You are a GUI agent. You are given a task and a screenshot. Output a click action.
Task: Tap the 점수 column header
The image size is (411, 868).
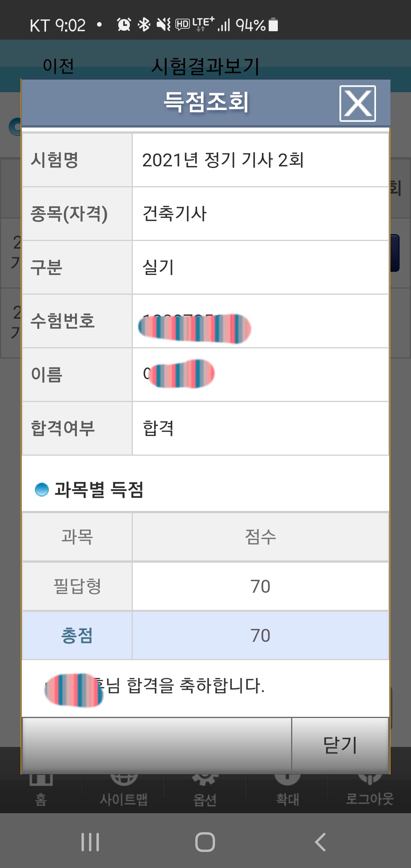[260, 537]
